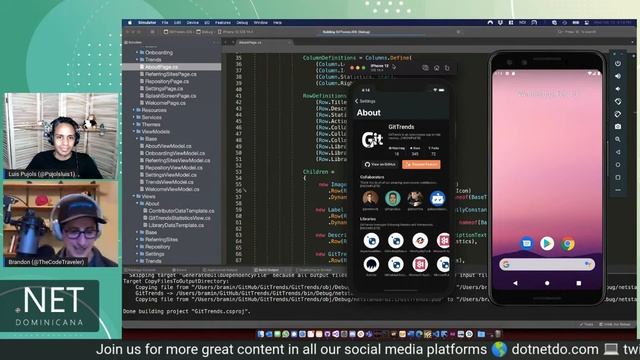640x360 pixels.
Task: Open the Help menu
Action: tap(278, 23)
